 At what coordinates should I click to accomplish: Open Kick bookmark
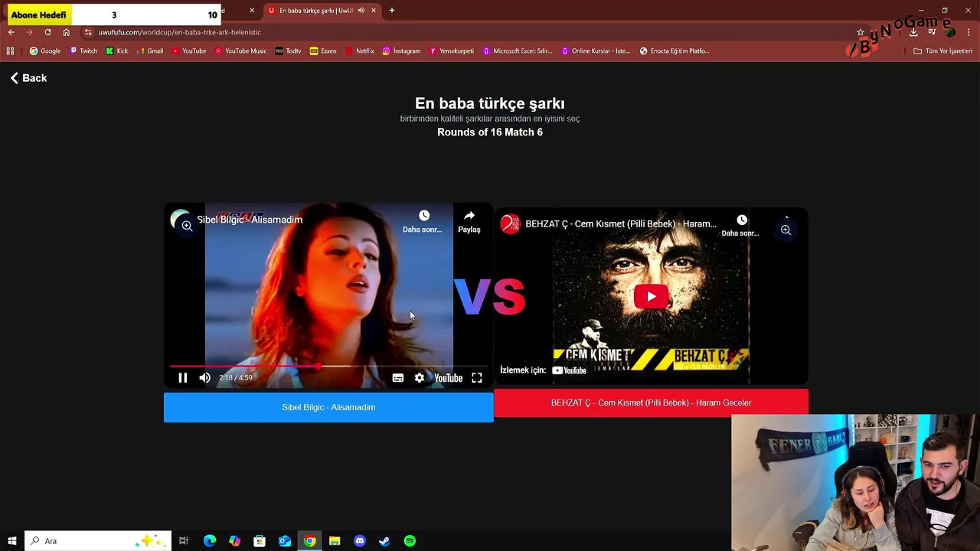pos(117,51)
